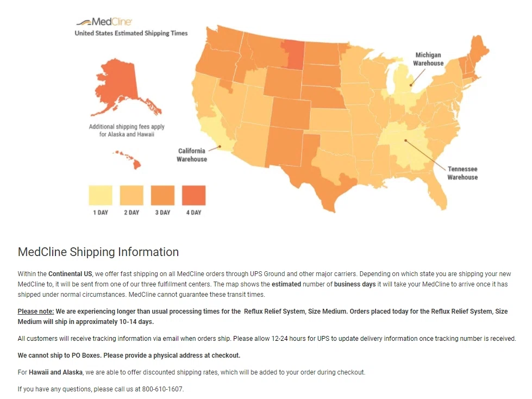The height and width of the screenshot is (399, 532).
Task: Click the Michigan Warehouse label
Action: tap(428, 59)
